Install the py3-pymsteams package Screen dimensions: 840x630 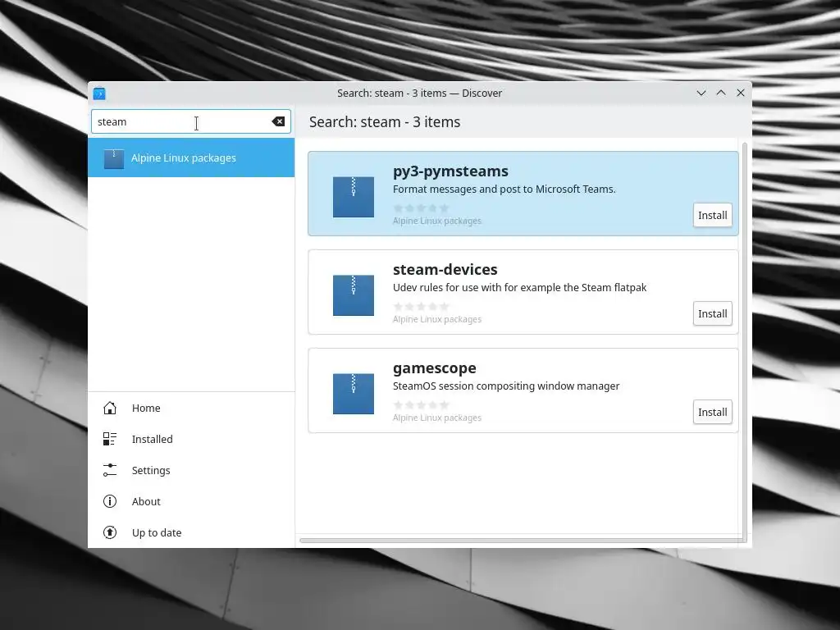pos(713,216)
